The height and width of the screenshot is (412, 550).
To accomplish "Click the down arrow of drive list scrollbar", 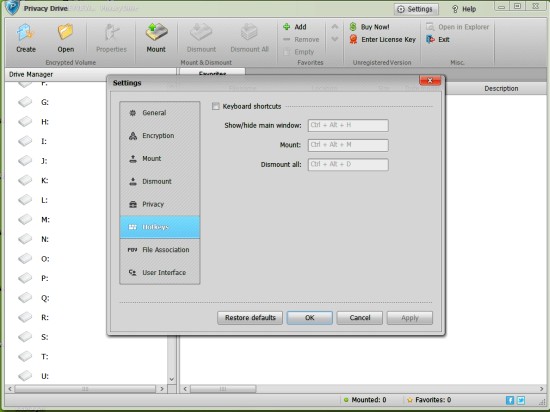I will pyautogui.click(x=172, y=379).
